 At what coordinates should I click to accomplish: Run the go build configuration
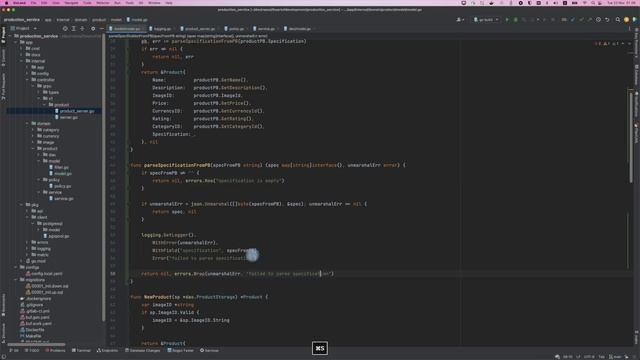point(507,20)
